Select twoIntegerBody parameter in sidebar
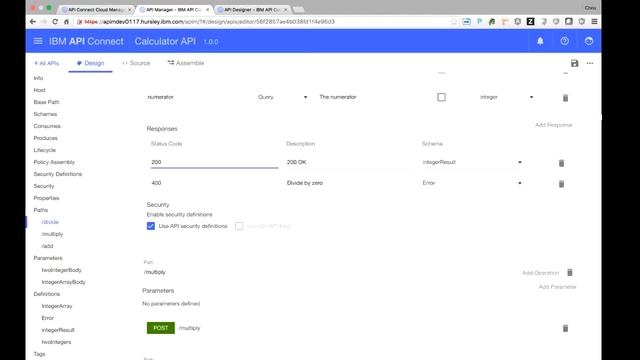Image resolution: width=640 pixels, height=360 pixels. point(62,270)
